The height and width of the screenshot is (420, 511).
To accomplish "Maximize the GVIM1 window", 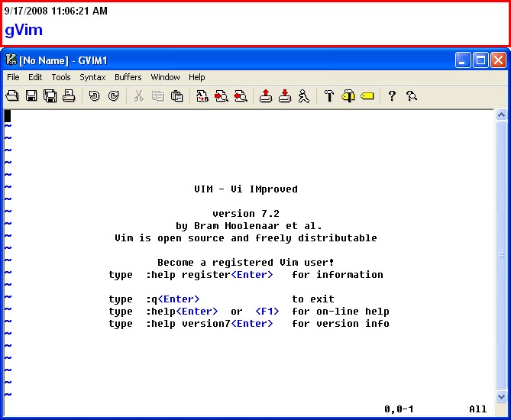I will point(480,60).
